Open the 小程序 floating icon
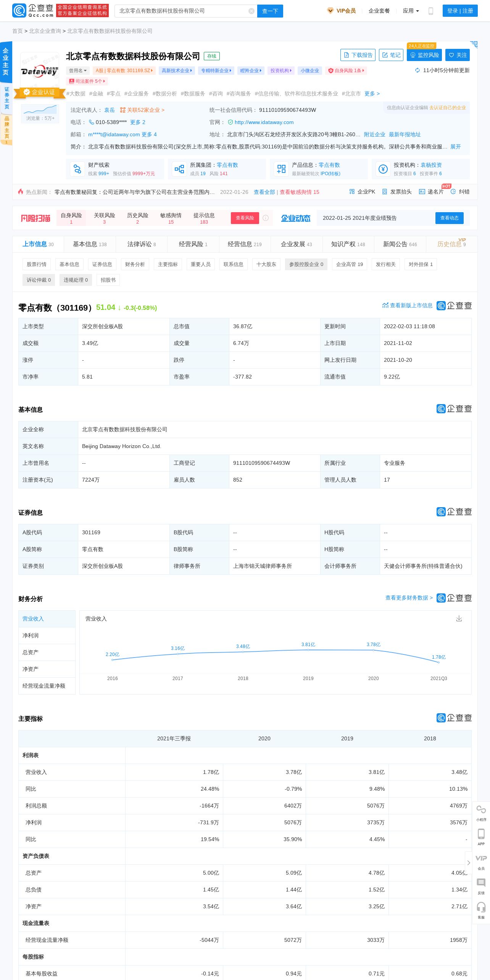Screen dimensions: 490x980 click(x=481, y=813)
